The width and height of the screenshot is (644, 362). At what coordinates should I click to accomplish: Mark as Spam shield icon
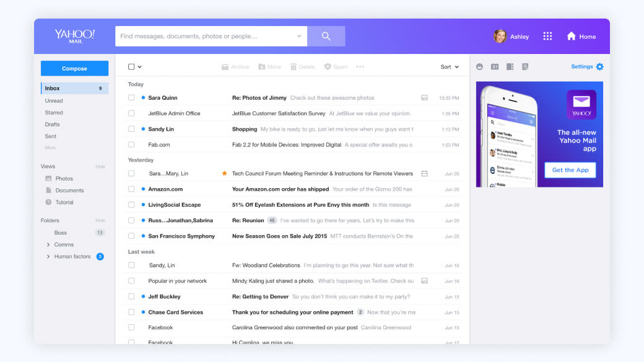pos(328,66)
